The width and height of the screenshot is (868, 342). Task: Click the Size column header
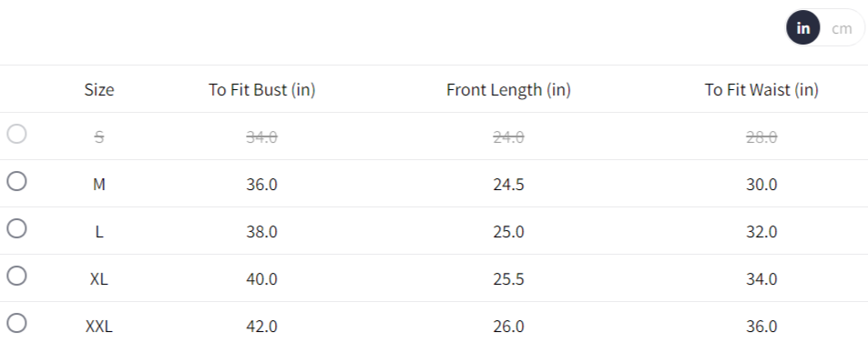coord(99,89)
